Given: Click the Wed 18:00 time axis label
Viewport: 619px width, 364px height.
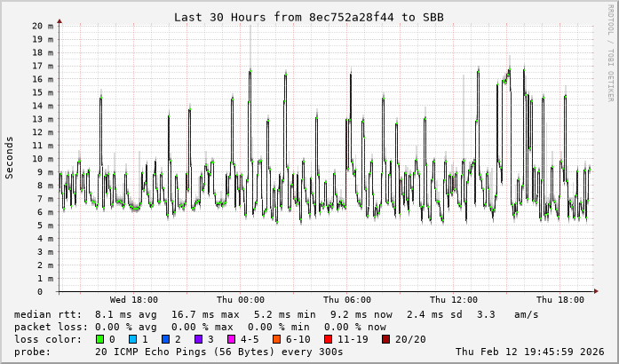Looking at the screenshot, I should [x=134, y=300].
